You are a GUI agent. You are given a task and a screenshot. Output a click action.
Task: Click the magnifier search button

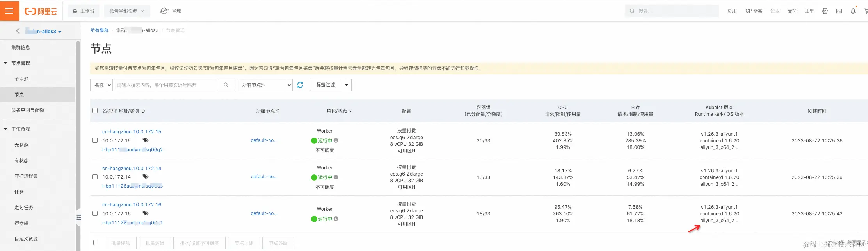[226, 85]
